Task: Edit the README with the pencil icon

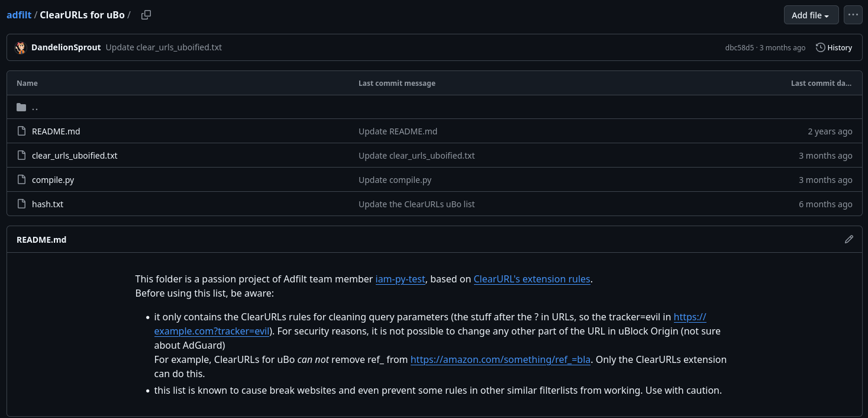Action: tap(849, 239)
